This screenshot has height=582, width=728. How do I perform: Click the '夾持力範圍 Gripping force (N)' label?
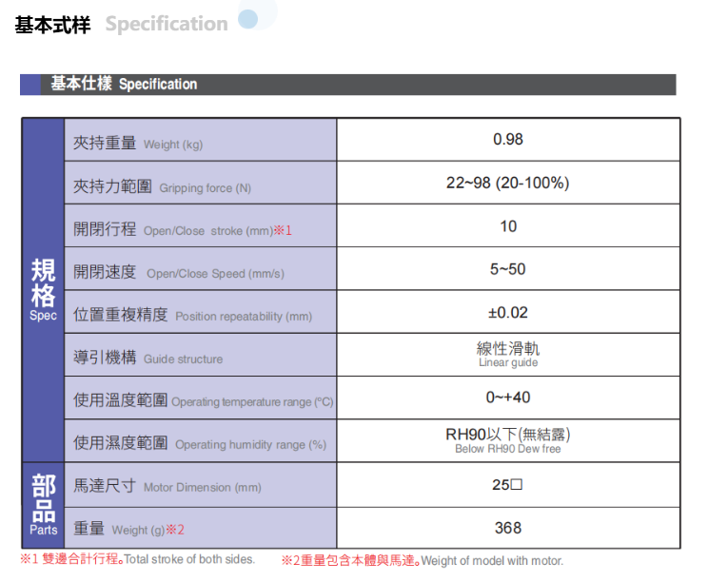tap(162, 186)
